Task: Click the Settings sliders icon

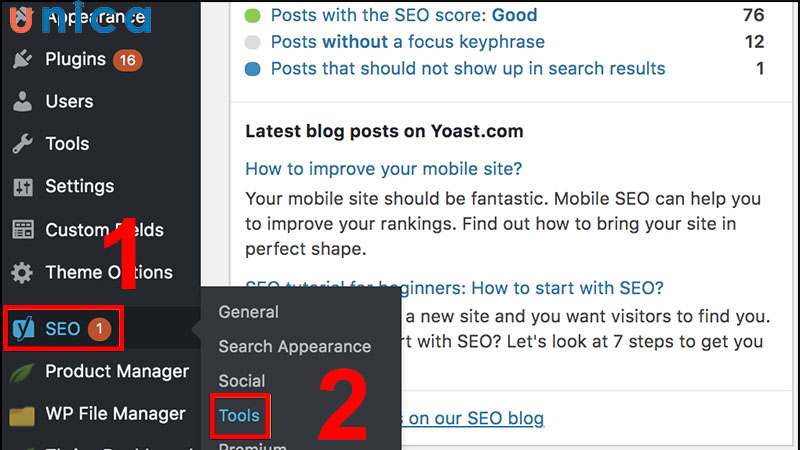Action: pos(22,187)
